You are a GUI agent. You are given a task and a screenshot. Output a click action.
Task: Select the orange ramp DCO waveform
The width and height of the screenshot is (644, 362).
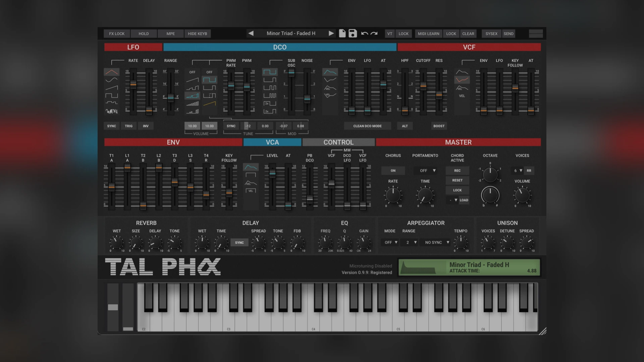(x=209, y=104)
